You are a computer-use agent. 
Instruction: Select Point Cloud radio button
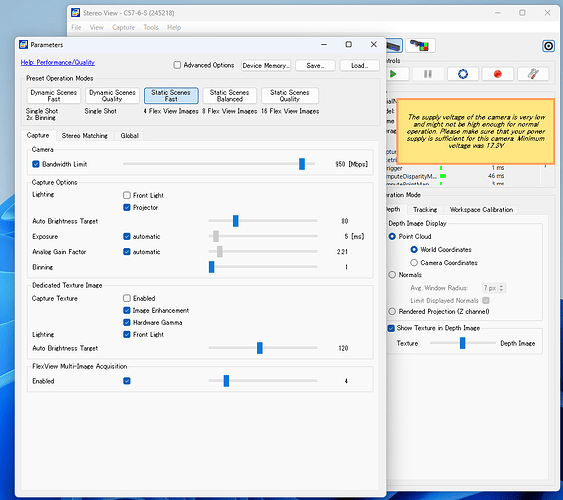point(392,236)
